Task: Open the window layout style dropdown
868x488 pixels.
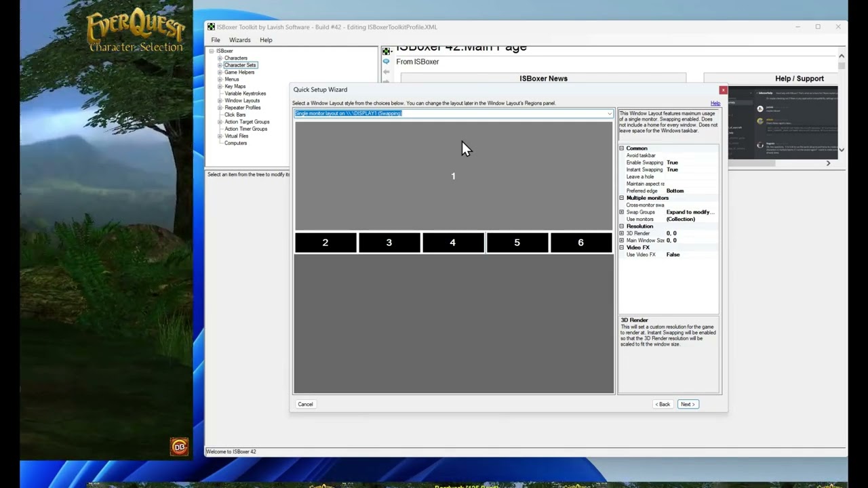Action: [609, 113]
